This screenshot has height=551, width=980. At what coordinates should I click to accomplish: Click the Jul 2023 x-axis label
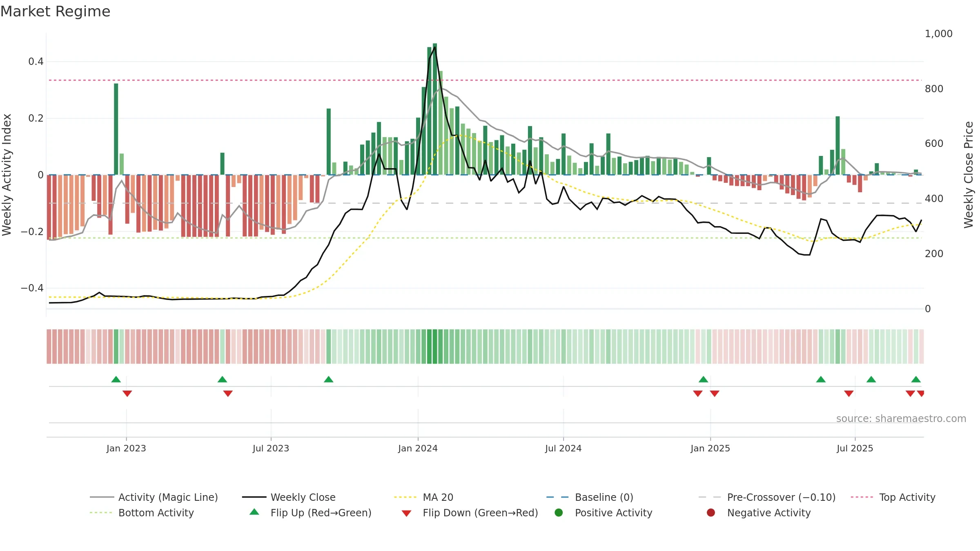(x=271, y=448)
